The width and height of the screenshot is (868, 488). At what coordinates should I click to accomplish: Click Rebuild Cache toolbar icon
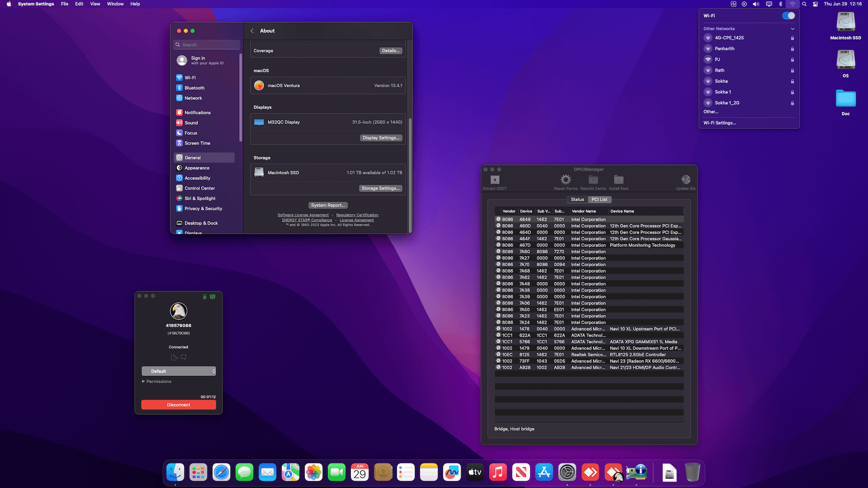(593, 180)
